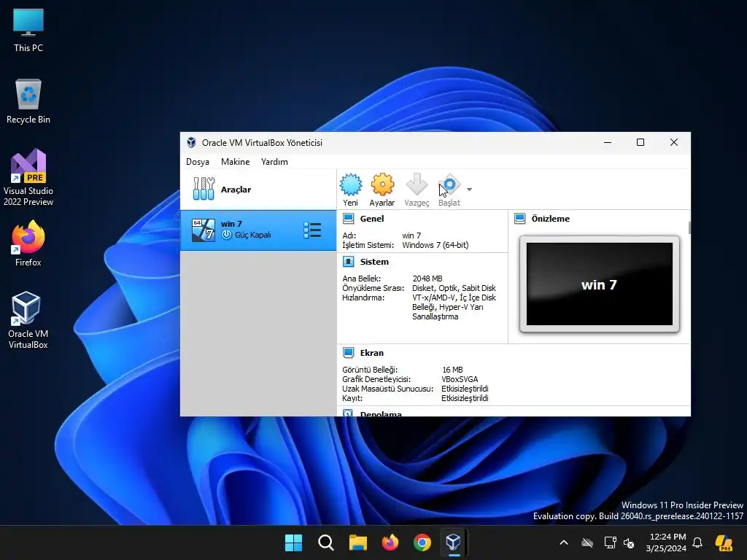Expand the Başlat dropdown arrow
The width and height of the screenshot is (747, 560).
[x=469, y=190]
